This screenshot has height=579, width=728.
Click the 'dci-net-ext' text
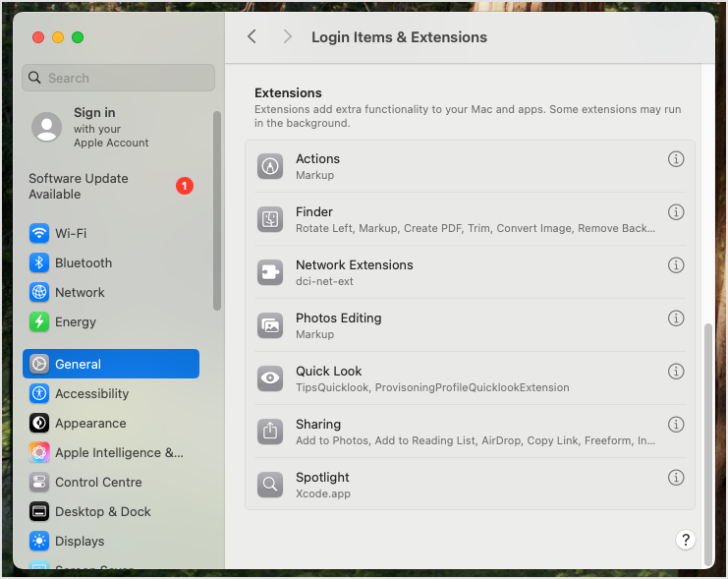(x=324, y=281)
